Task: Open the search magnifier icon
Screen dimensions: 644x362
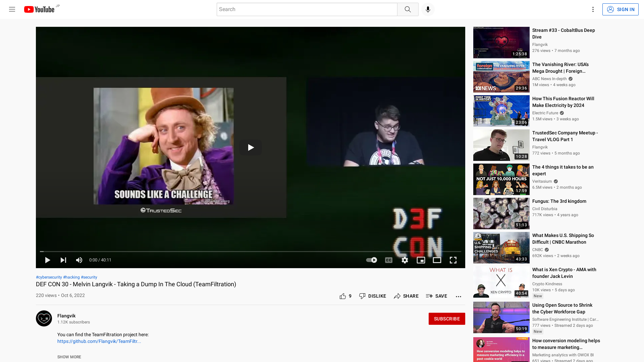Action: coord(408,9)
